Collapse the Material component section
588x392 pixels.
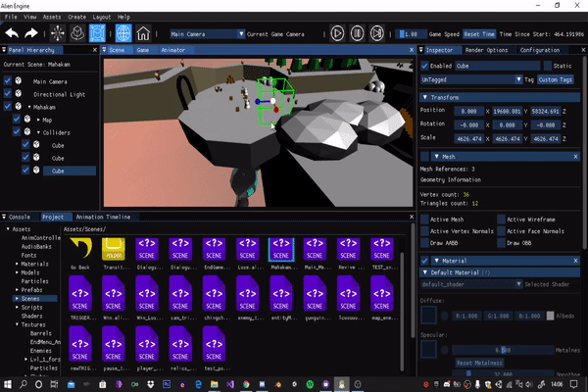click(x=437, y=261)
